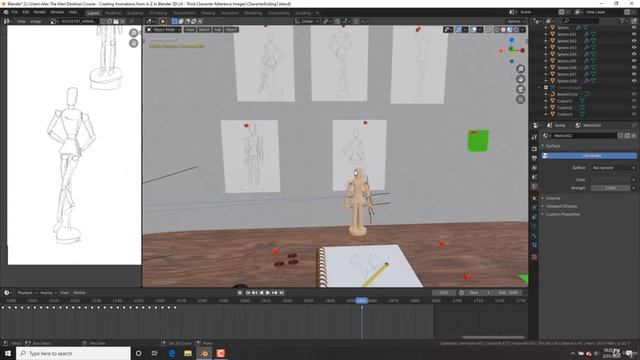
Task: Click the current frame marker on timeline
Action: click(362, 300)
